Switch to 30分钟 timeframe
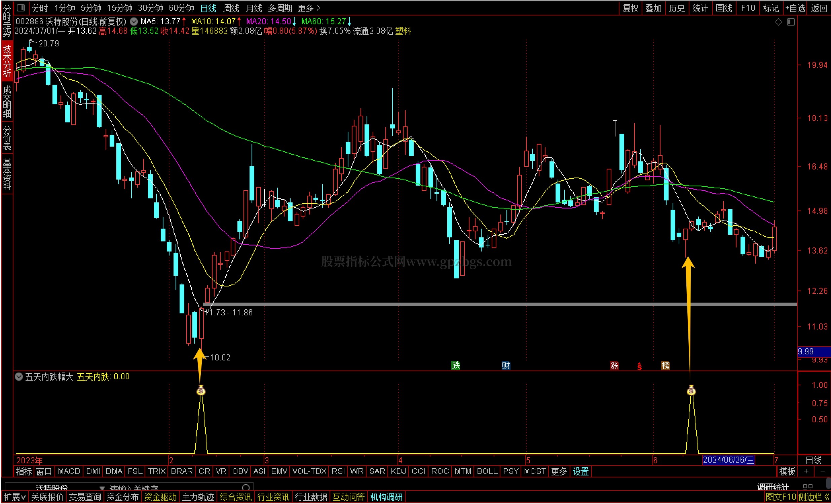Image resolution: width=831 pixels, height=504 pixels. [x=150, y=8]
